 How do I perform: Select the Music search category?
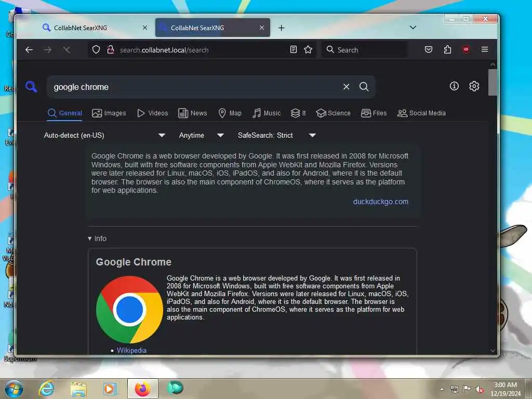click(267, 113)
